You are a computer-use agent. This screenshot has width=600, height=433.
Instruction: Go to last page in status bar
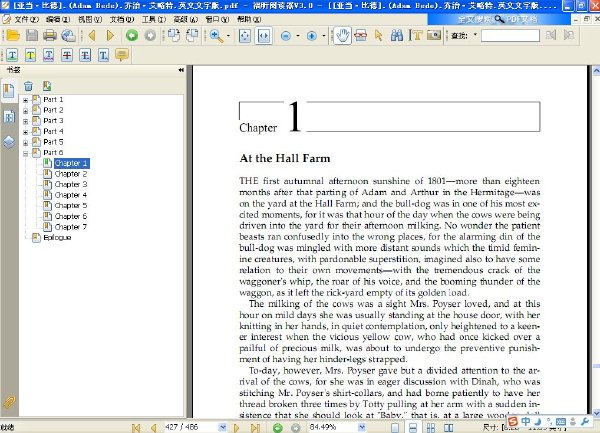[256, 428]
